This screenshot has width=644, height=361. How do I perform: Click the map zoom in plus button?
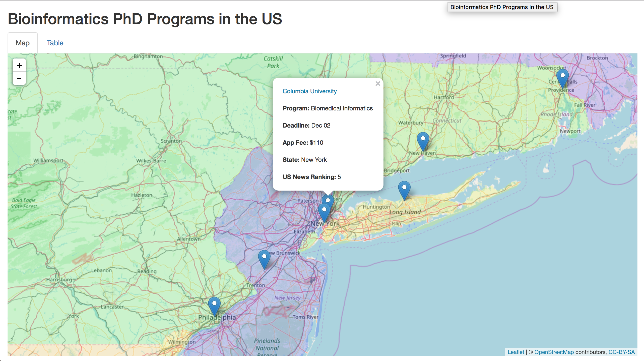click(19, 66)
